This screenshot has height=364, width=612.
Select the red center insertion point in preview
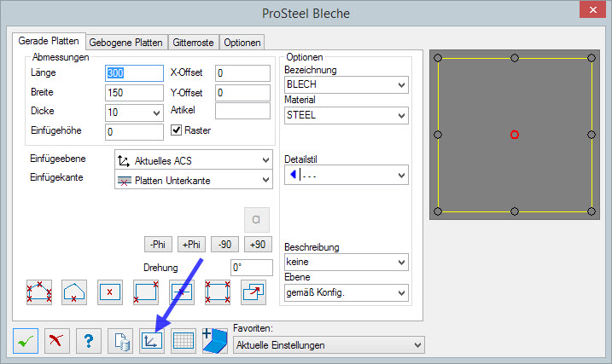coord(515,135)
